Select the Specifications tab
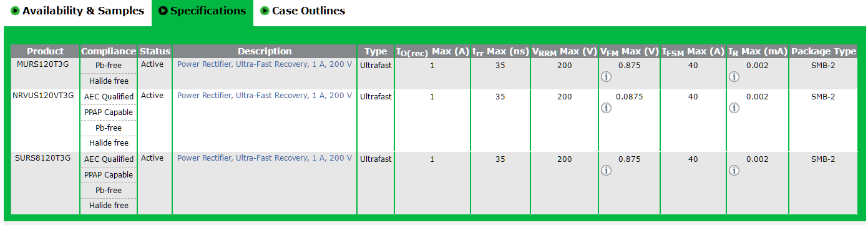The image size is (868, 225). (202, 11)
